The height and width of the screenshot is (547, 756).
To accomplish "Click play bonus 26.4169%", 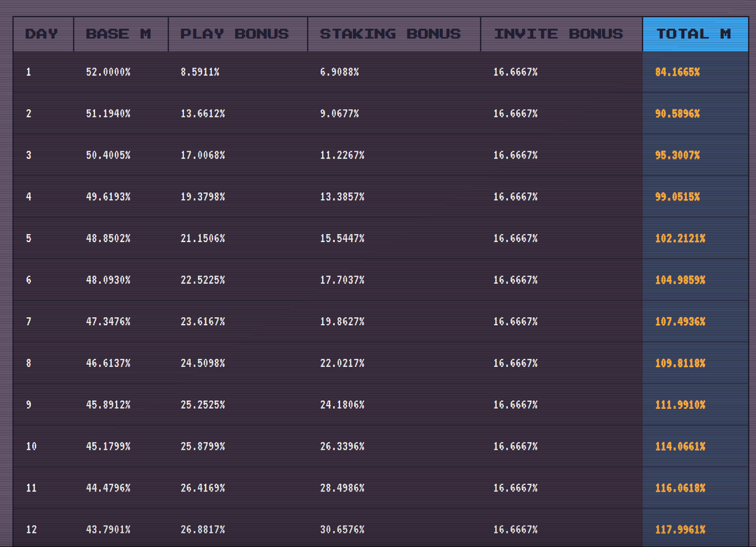I will (x=203, y=488).
